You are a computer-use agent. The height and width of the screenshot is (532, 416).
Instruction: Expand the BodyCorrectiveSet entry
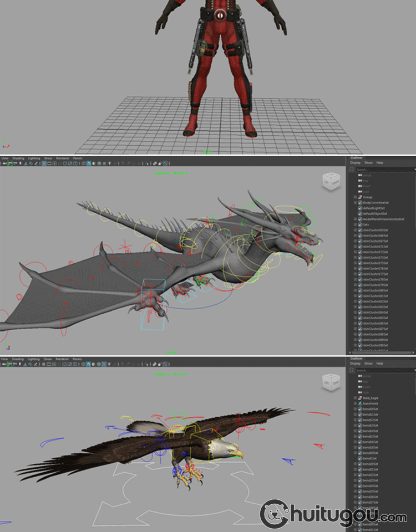[355, 203]
